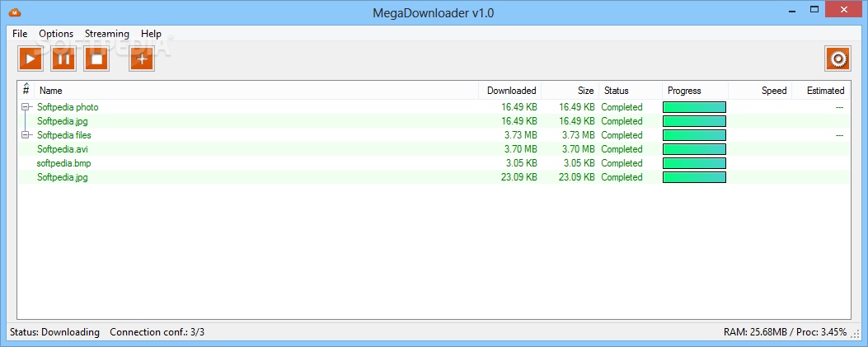
Task: Click the Softpedia files progress bar
Action: pyautogui.click(x=694, y=135)
